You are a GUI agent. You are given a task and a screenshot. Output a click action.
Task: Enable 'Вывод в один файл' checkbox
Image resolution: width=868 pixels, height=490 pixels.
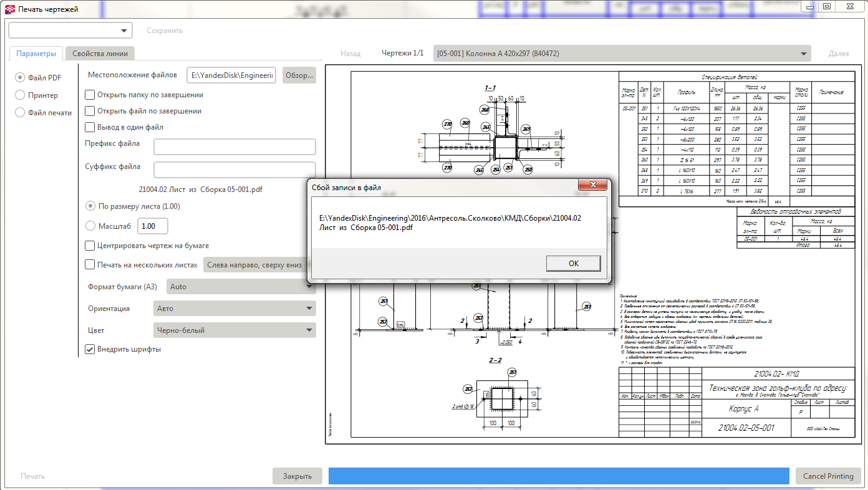(90, 127)
